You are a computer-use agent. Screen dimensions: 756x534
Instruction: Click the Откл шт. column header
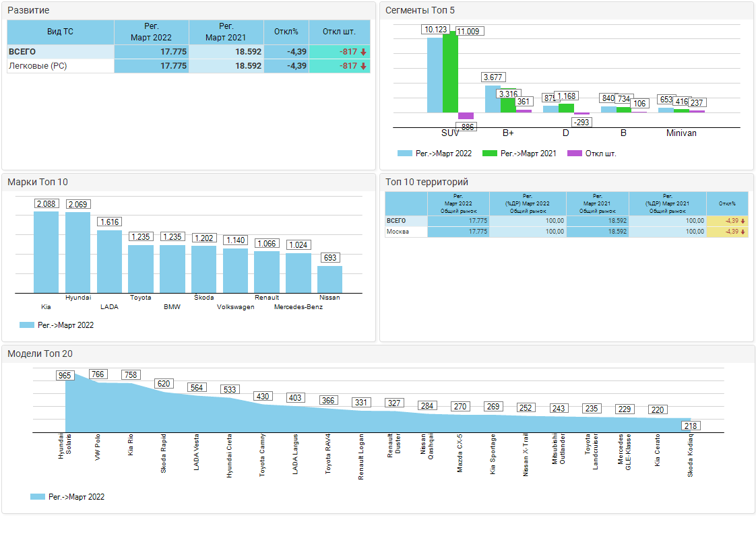[339, 32]
